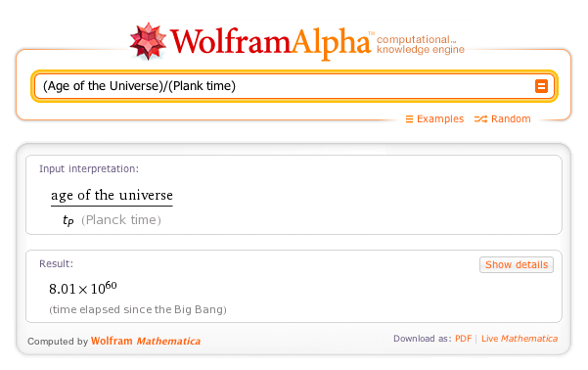Select the 8.01 × 10^60 result value

click(x=83, y=288)
